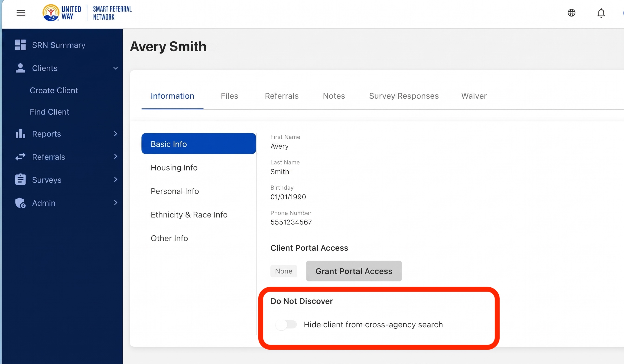Collapse the Clients menu chevron
Viewport: 624px width, 364px height.
115,68
